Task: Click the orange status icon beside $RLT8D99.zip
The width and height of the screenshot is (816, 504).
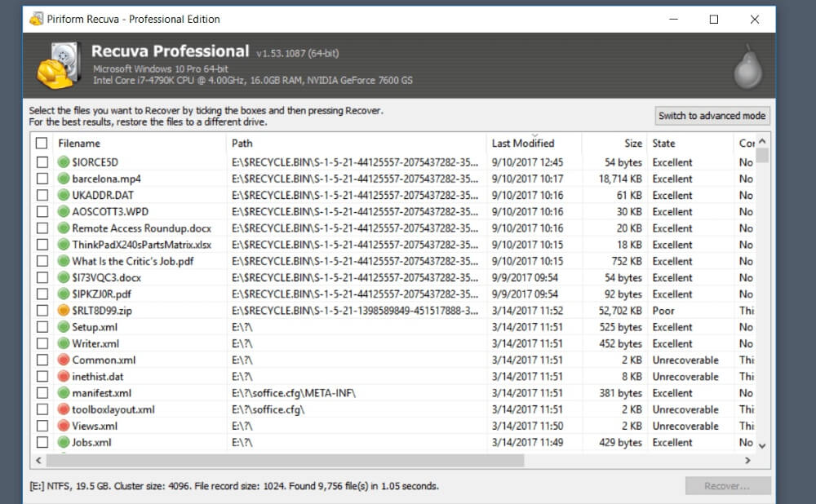Action: coord(64,311)
